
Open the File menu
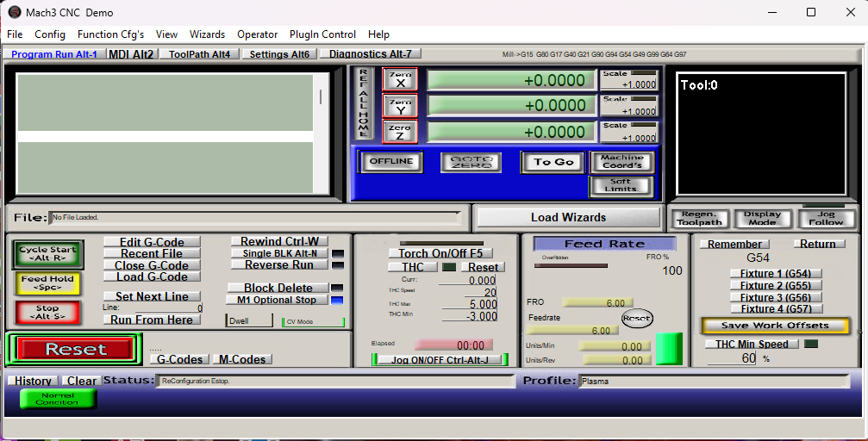click(15, 34)
